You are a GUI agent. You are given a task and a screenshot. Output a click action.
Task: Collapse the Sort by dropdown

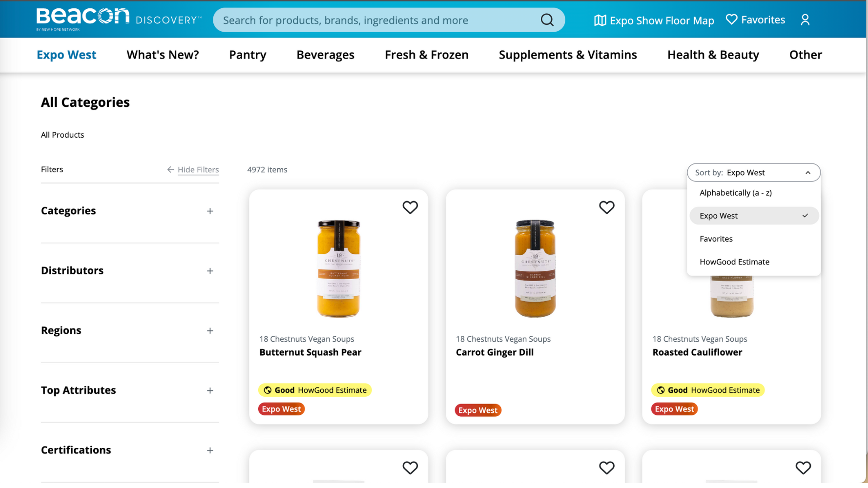coord(808,172)
